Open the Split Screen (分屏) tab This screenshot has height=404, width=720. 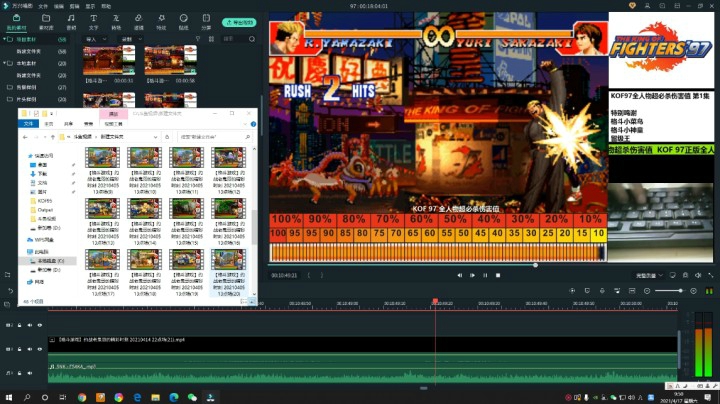pyautogui.click(x=206, y=22)
